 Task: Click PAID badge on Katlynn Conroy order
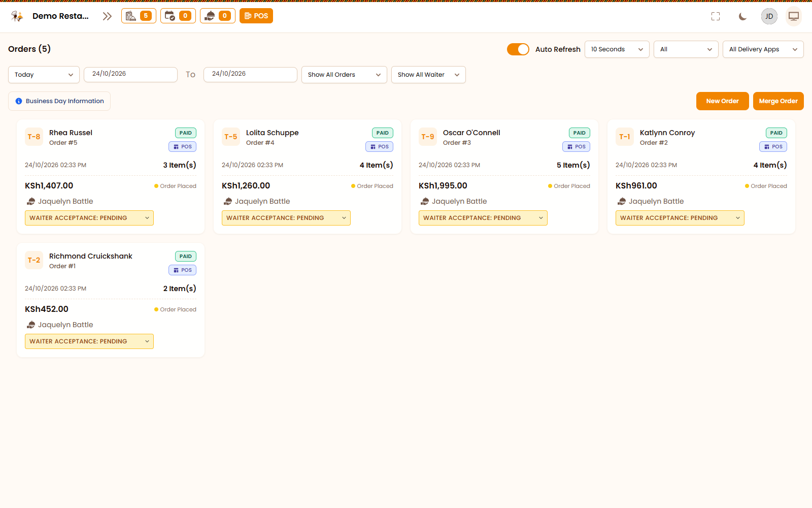coord(776,133)
